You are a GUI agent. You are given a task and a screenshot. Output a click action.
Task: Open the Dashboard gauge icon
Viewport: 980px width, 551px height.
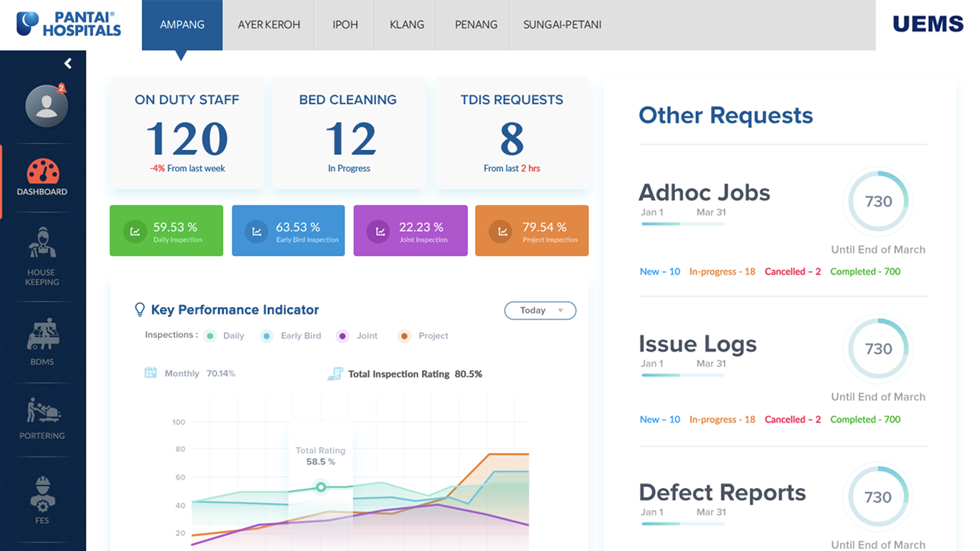42,172
